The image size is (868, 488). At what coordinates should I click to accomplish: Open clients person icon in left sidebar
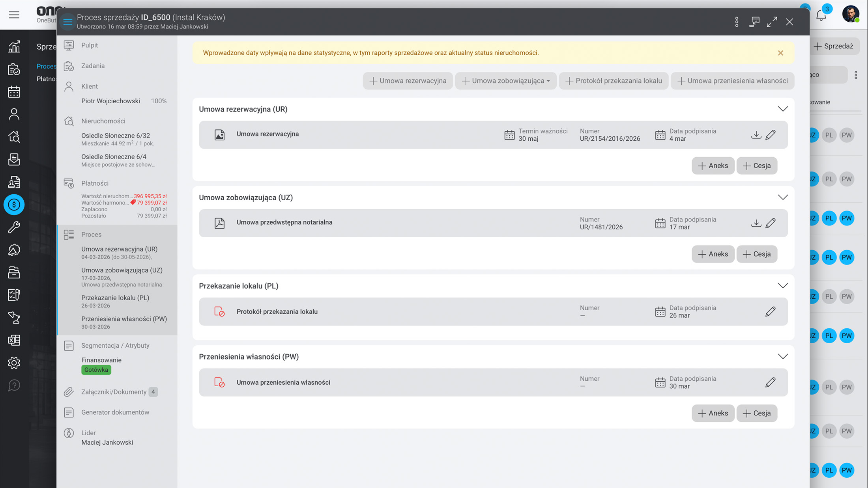click(x=14, y=114)
